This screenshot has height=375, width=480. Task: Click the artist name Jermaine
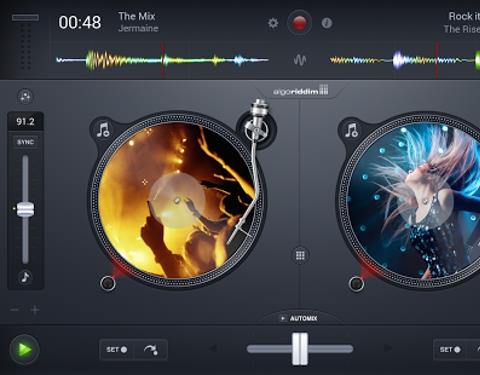coord(138,28)
